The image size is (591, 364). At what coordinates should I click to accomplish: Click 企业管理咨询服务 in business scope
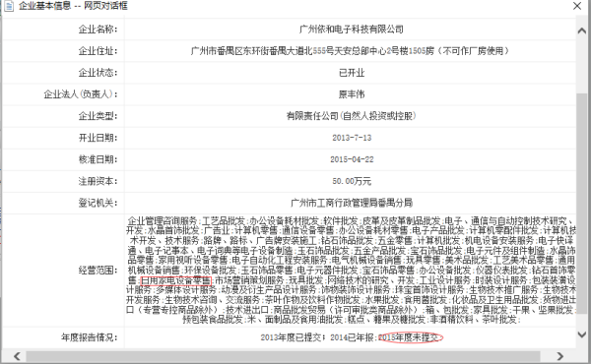click(163, 221)
